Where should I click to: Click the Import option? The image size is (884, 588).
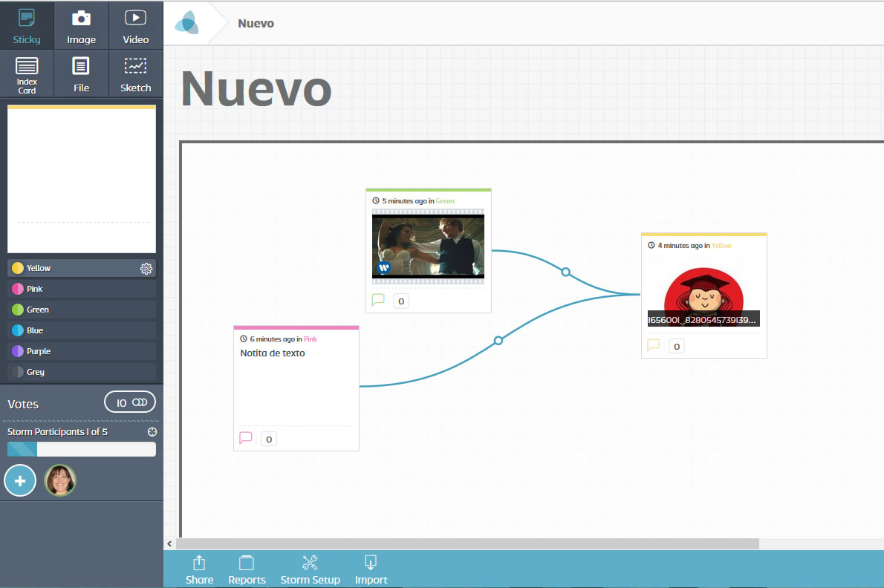tap(371, 570)
